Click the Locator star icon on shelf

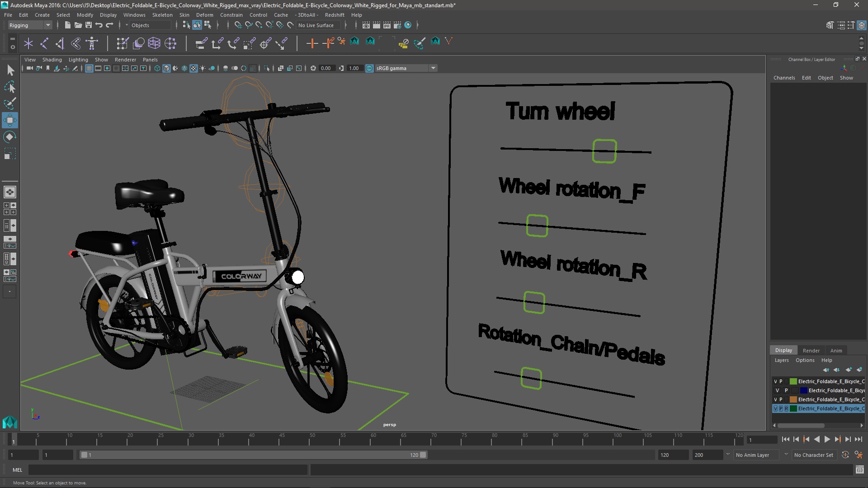click(x=28, y=43)
